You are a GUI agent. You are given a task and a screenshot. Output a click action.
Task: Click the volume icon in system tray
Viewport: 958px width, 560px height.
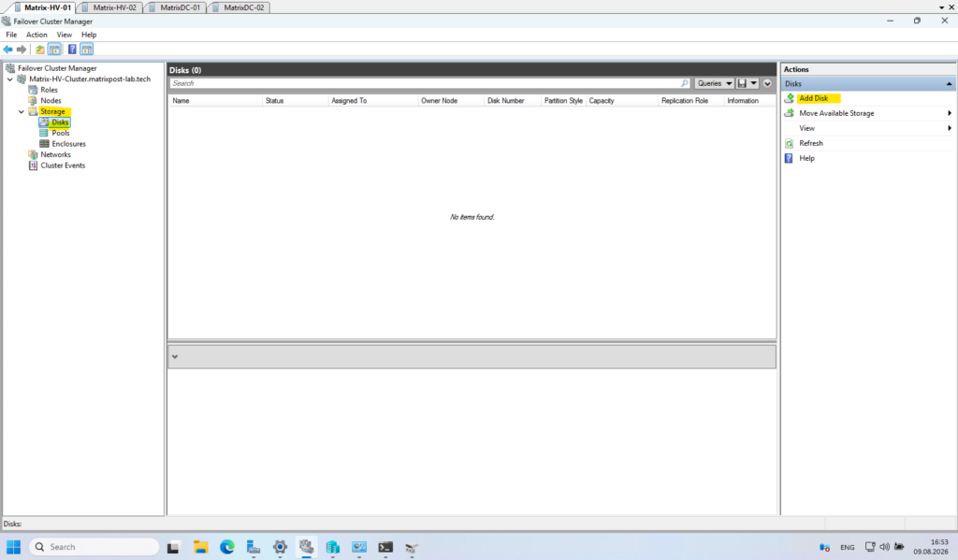click(x=885, y=547)
